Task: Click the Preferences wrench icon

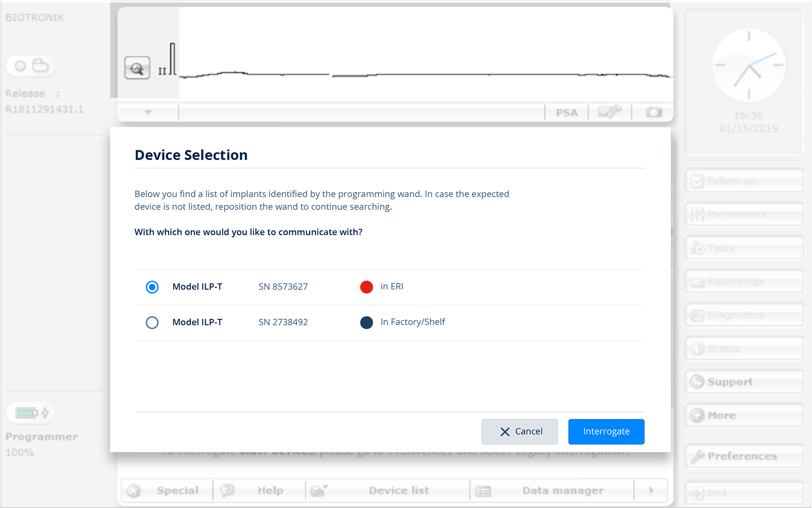Action: (x=697, y=456)
